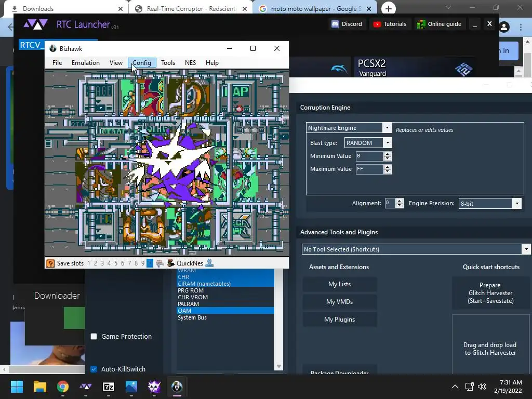Close the moto moto wallpaper tab
The height and width of the screenshot is (399, 532).
click(369, 9)
